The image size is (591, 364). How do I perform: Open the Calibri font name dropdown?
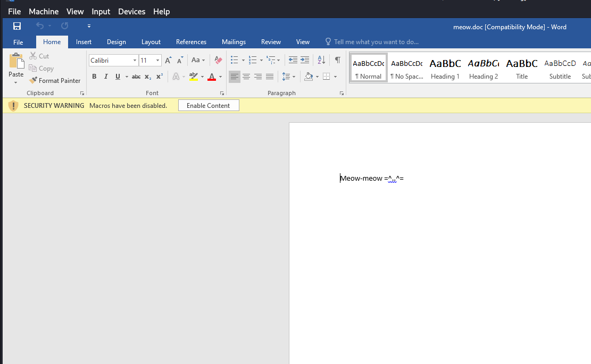click(x=135, y=60)
